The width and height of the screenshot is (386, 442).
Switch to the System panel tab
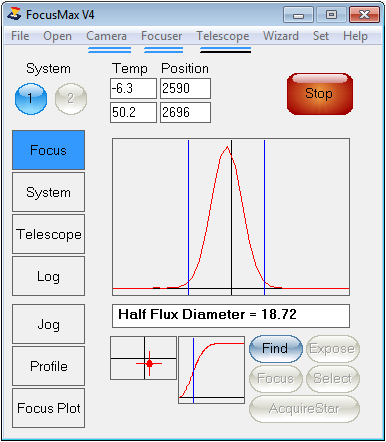click(49, 192)
